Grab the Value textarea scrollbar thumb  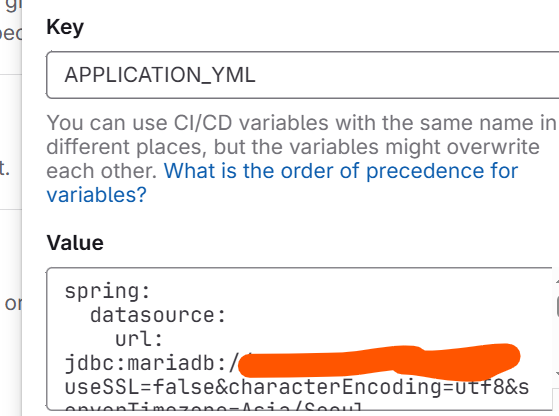pyautogui.click(x=557, y=306)
